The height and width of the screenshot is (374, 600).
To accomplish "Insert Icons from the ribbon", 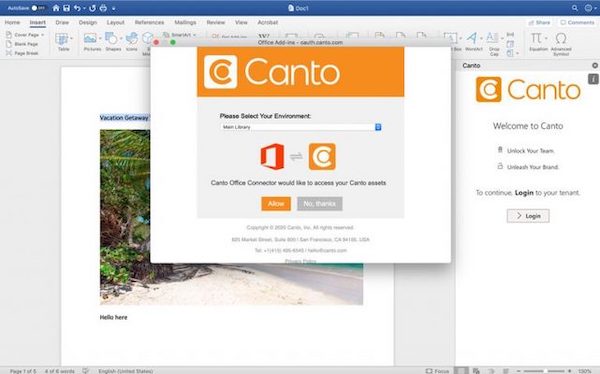I will coord(132,42).
